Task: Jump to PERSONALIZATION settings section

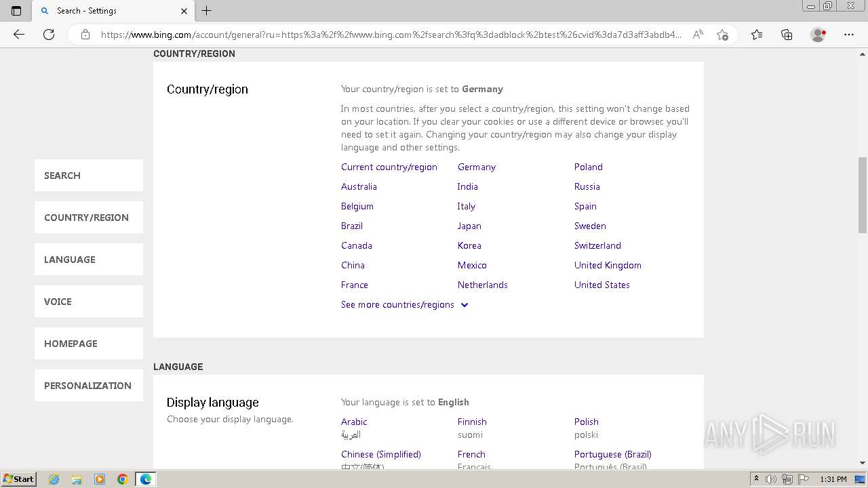Action: tap(89, 386)
